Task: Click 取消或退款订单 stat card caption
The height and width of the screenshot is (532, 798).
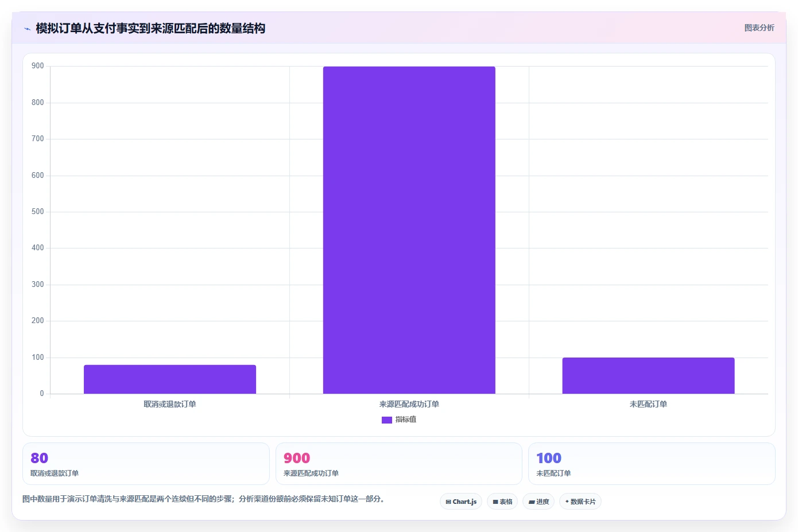Action: (55, 473)
